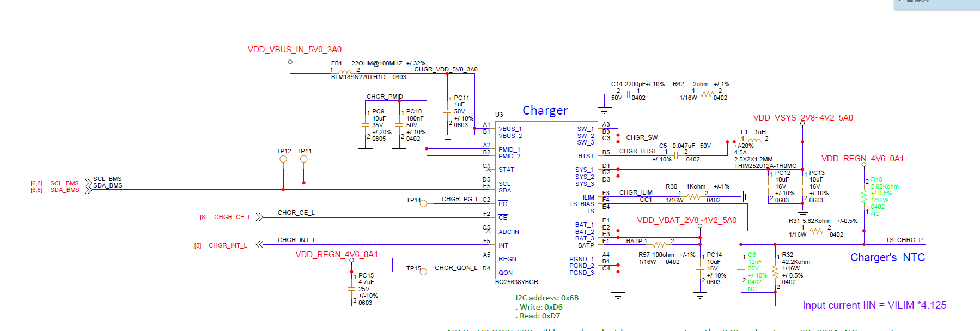The image size is (980, 331).
Task: Click the CHGR_ILIM net label
Action: pos(636,192)
